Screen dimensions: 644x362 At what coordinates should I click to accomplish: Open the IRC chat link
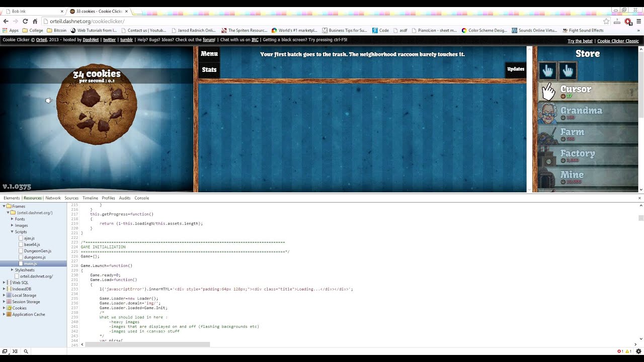255,40
